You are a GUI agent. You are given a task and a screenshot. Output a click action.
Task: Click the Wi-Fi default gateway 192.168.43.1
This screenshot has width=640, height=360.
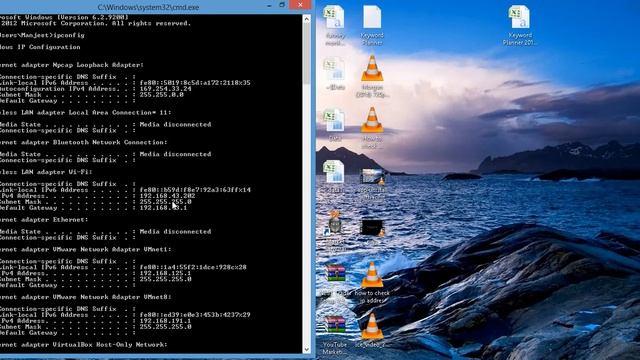pos(163,208)
